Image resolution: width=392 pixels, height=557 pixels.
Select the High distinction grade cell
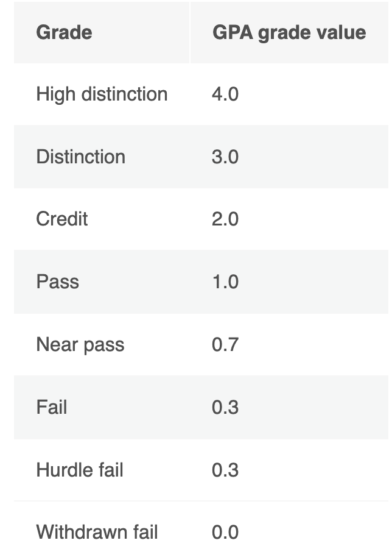click(102, 94)
